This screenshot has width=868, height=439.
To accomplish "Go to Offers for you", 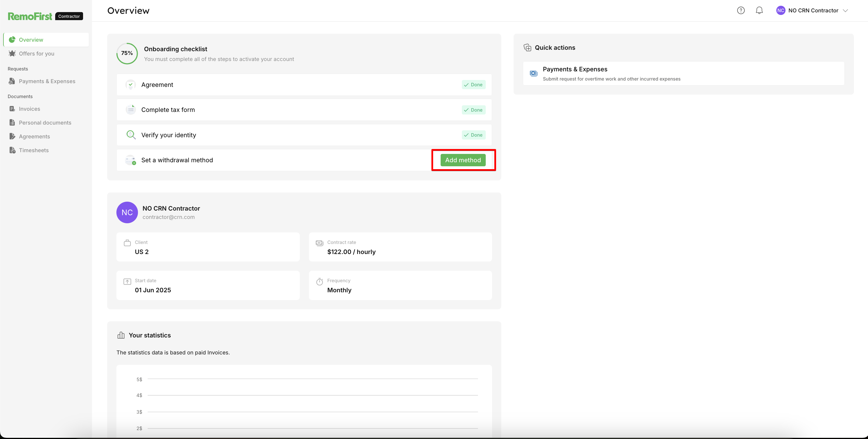I will pyautogui.click(x=37, y=54).
